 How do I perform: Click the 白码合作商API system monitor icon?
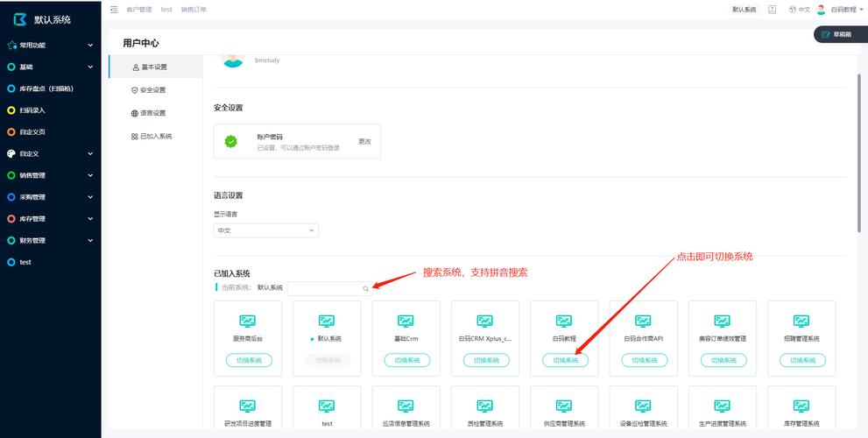coord(643,321)
